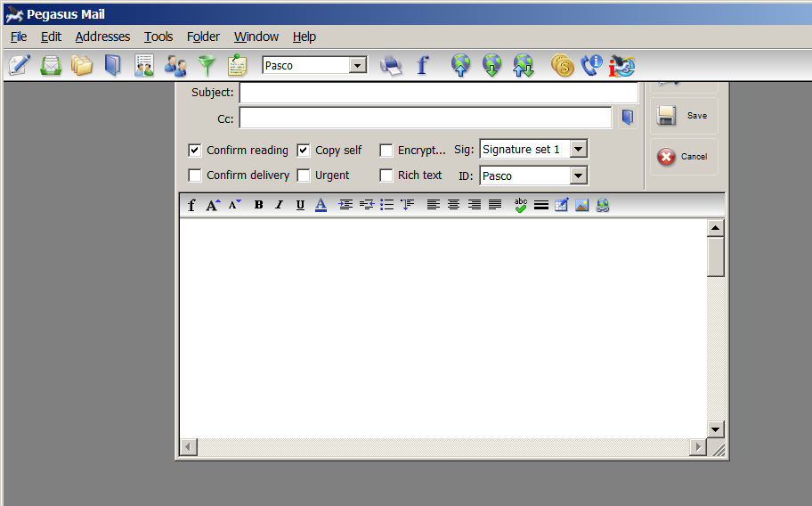
Task: Click the Cancel button
Action: (683, 157)
